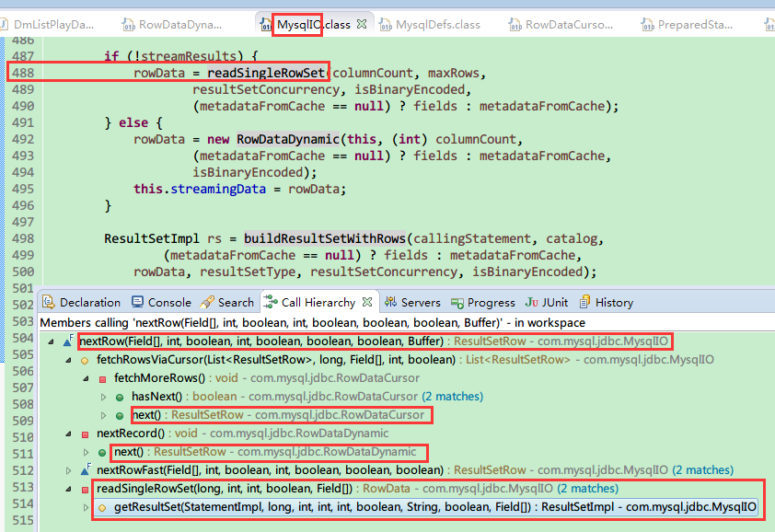Viewport: 775px width, 532px height.
Task: Collapse the nextRecord() node
Action: 68,434
